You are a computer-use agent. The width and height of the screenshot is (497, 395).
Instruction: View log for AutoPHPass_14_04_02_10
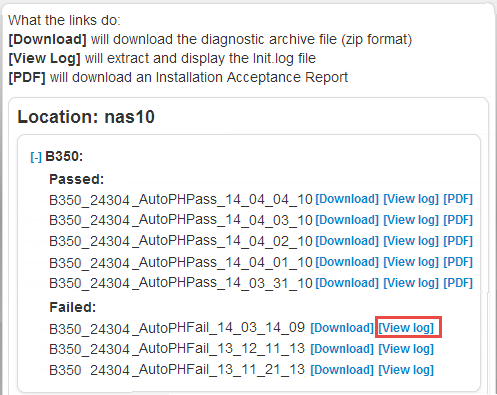[x=411, y=241]
